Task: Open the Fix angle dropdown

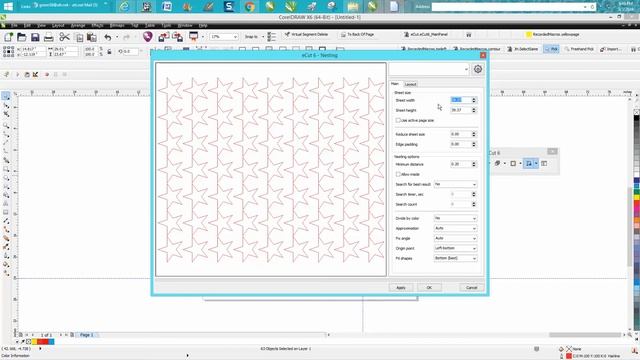Action: [455, 238]
